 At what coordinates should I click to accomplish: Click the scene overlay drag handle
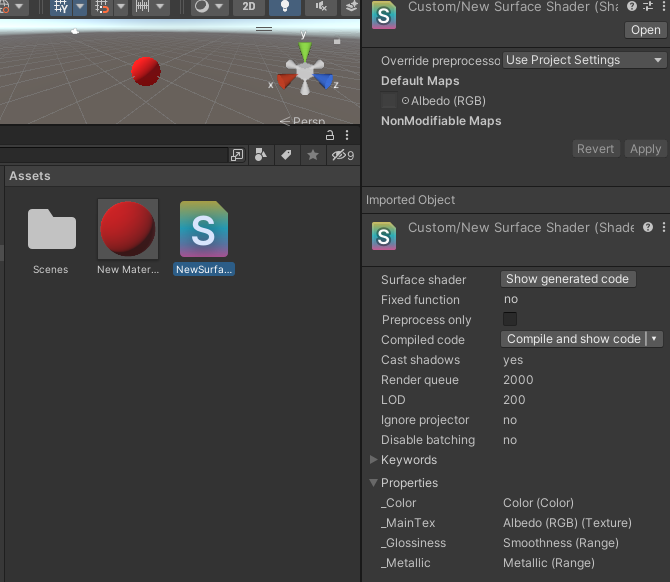click(x=264, y=29)
